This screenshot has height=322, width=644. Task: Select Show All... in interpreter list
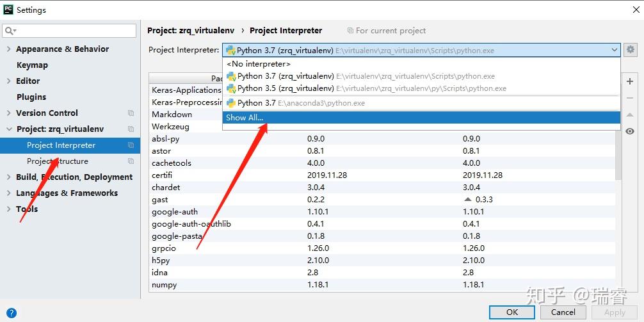pos(245,118)
